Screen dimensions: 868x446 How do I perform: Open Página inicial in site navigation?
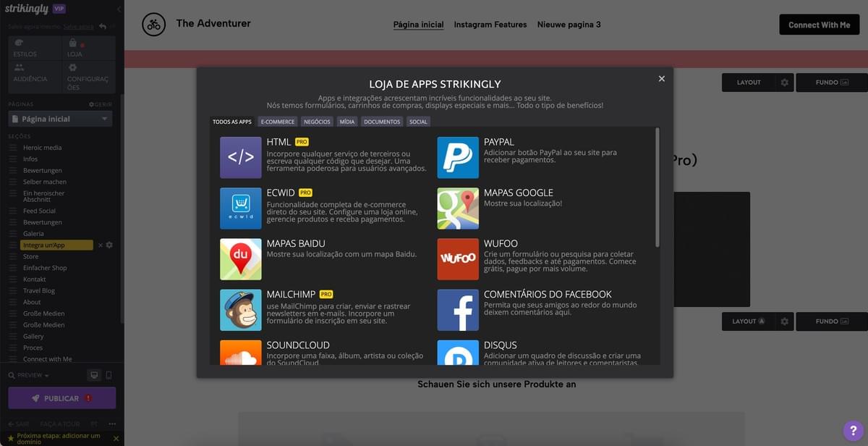click(418, 25)
